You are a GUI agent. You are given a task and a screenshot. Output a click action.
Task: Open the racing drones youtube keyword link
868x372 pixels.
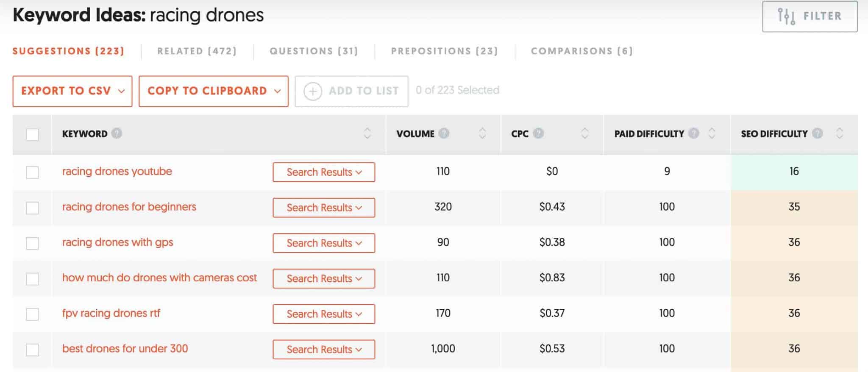click(117, 172)
